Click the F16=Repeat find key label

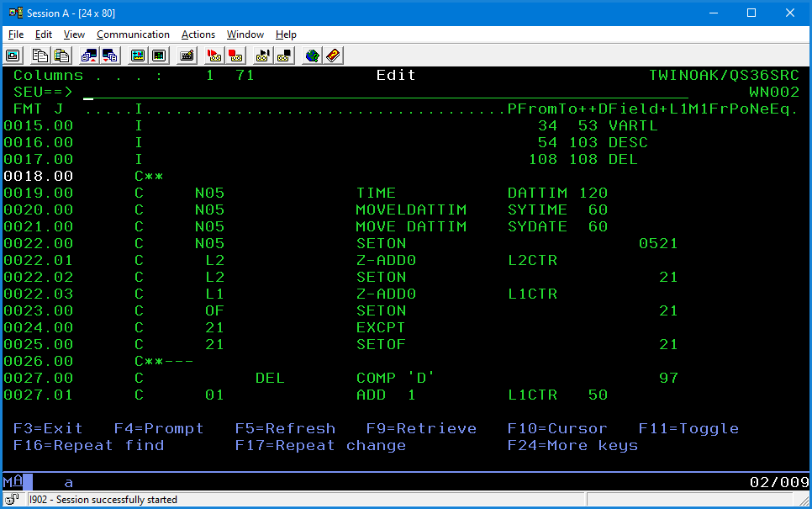tap(88, 445)
